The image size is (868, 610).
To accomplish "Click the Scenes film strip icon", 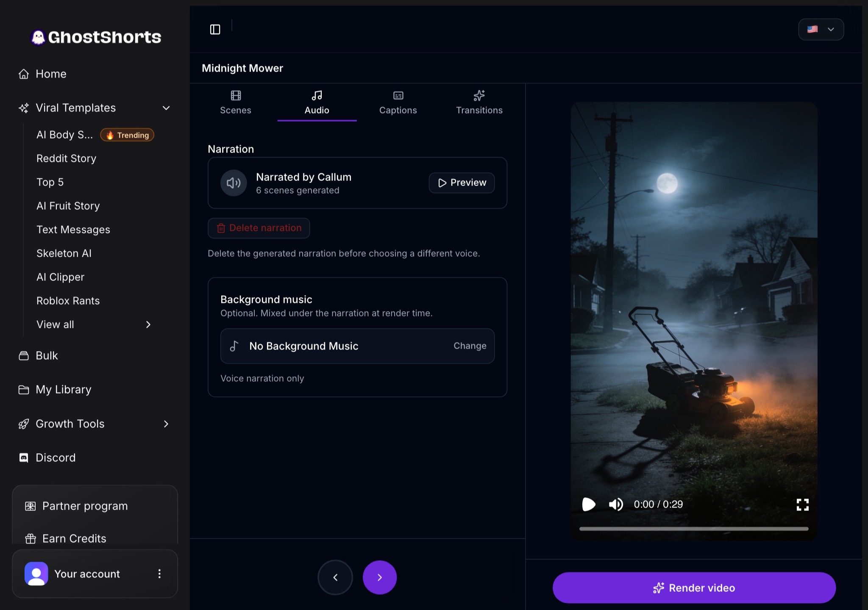I will pos(236,95).
